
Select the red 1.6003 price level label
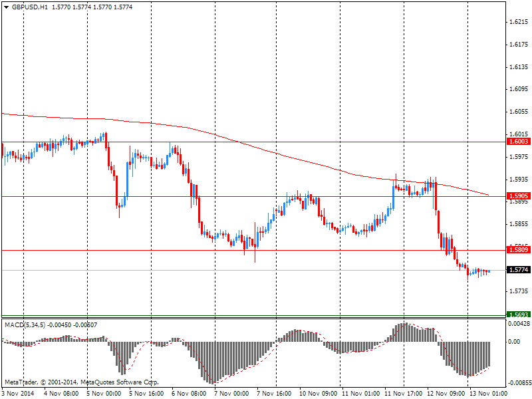[518, 142]
